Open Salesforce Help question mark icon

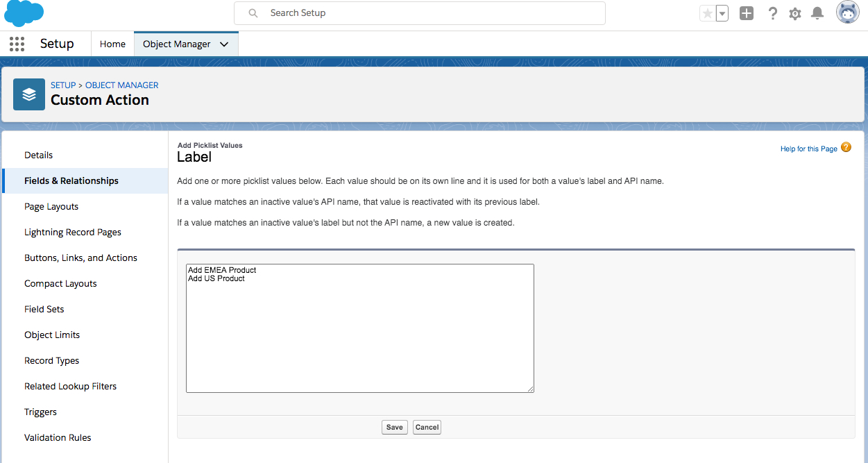pyautogui.click(x=772, y=12)
